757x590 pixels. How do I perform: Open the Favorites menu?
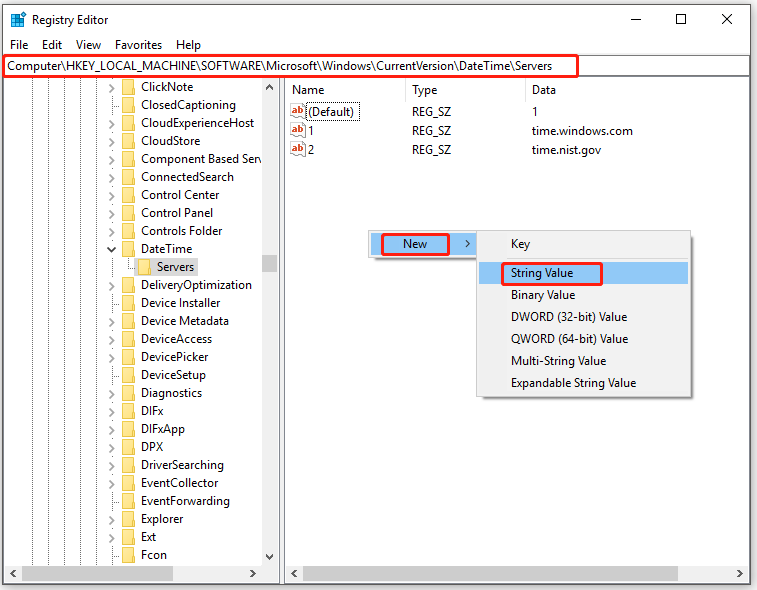pos(139,45)
